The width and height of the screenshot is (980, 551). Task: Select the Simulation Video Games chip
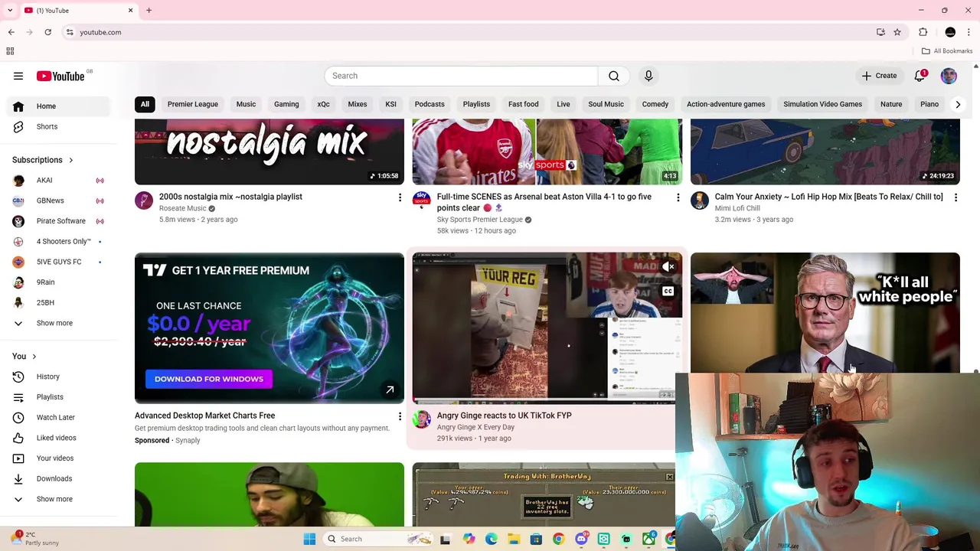click(x=822, y=104)
